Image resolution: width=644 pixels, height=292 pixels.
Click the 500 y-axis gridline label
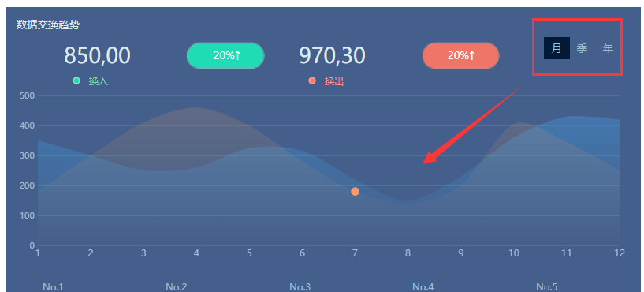pos(27,95)
